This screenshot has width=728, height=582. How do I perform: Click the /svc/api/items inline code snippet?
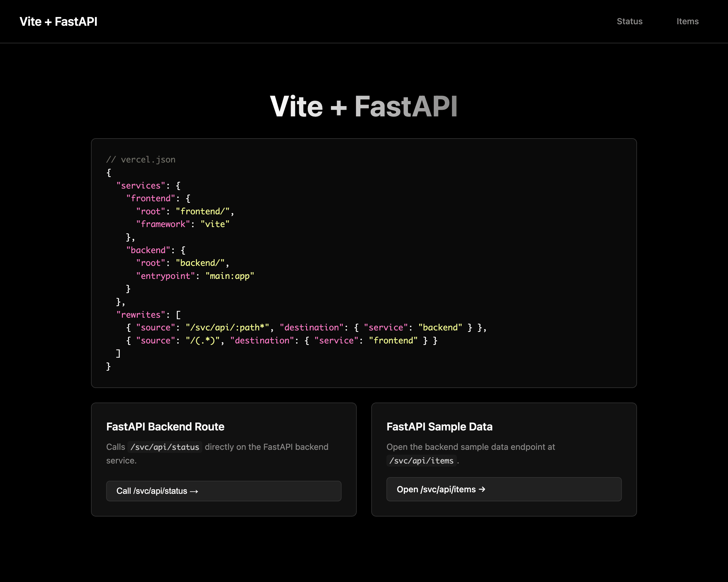point(421,460)
